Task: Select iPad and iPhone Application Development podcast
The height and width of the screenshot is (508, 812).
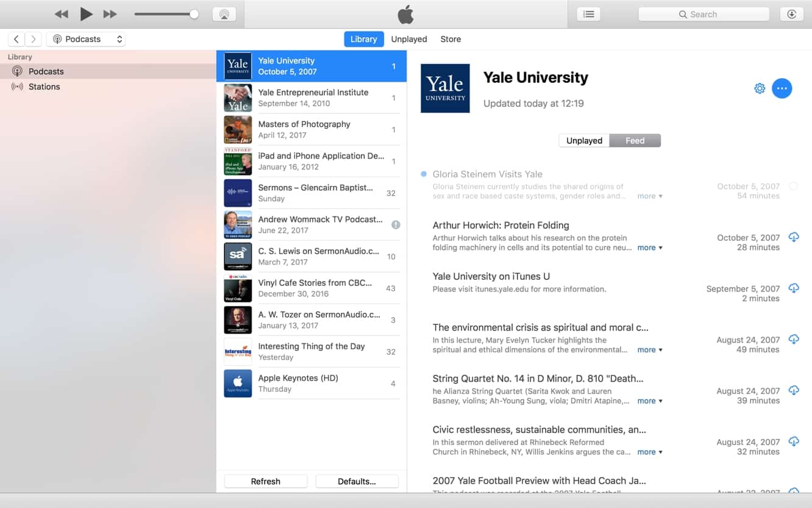Action: click(312, 161)
